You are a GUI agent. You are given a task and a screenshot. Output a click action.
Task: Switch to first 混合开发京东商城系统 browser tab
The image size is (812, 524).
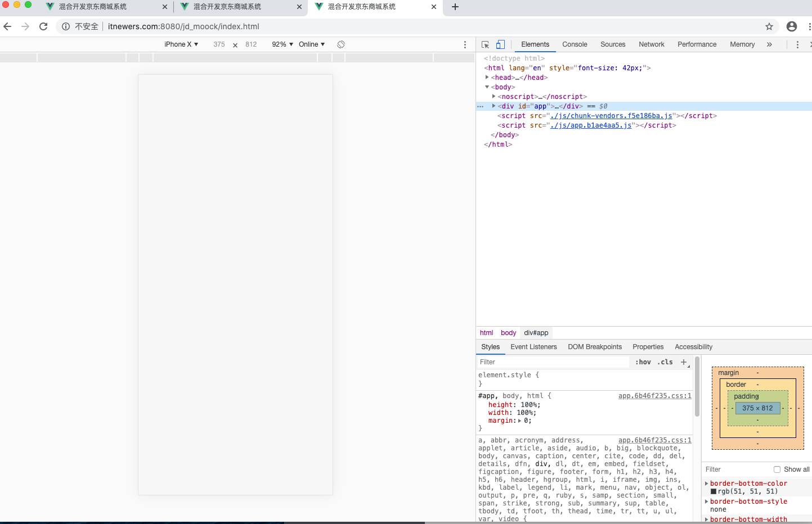click(x=93, y=7)
